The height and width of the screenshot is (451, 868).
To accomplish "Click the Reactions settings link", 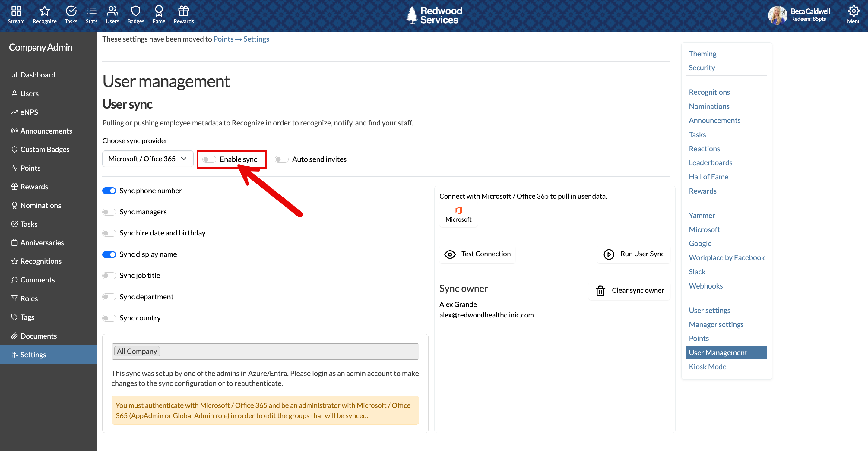I will pos(704,149).
